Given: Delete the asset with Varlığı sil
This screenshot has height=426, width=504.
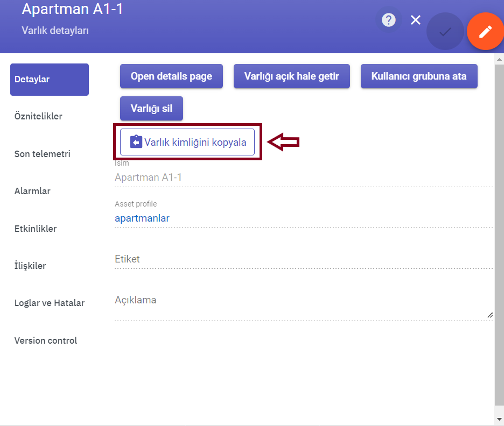Looking at the screenshot, I should [151, 109].
